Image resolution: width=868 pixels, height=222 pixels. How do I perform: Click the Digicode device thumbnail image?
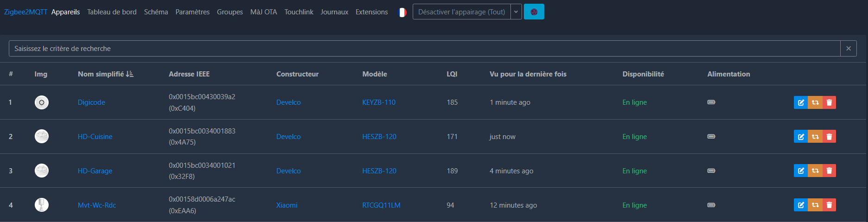(42, 102)
